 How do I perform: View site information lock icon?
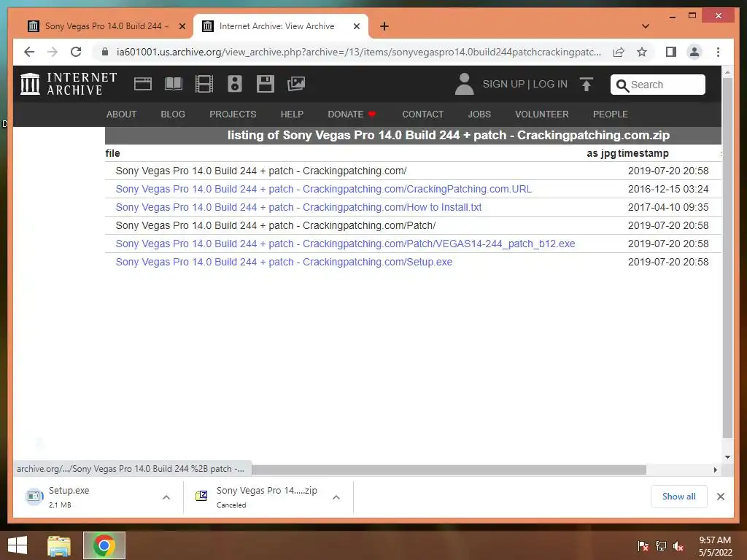(x=105, y=52)
